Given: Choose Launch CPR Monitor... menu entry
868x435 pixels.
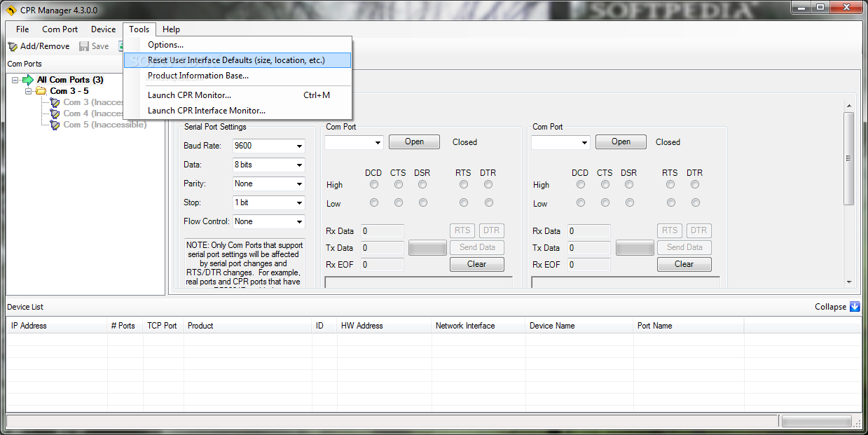Looking at the screenshot, I should pyautogui.click(x=237, y=95).
